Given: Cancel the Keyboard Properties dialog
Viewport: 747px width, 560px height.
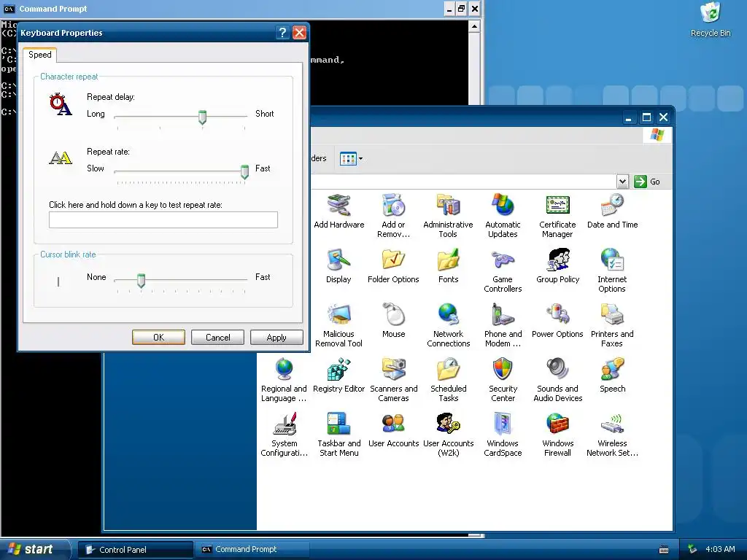Looking at the screenshot, I should point(217,337).
